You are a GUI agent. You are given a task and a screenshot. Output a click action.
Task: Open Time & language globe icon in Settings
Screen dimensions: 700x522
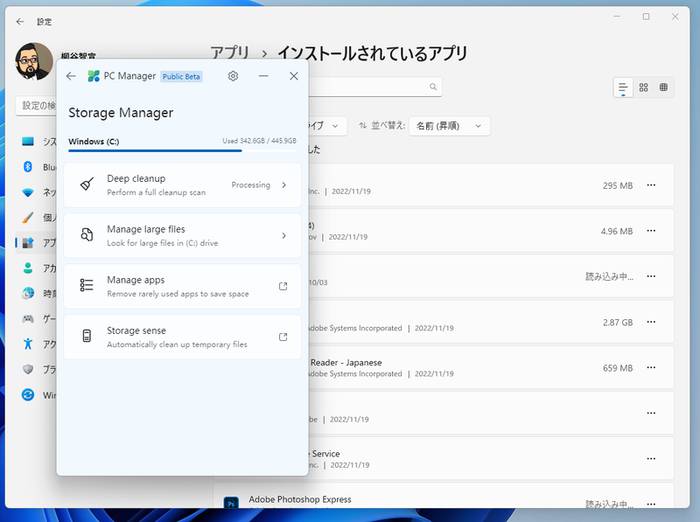pyautogui.click(x=28, y=293)
